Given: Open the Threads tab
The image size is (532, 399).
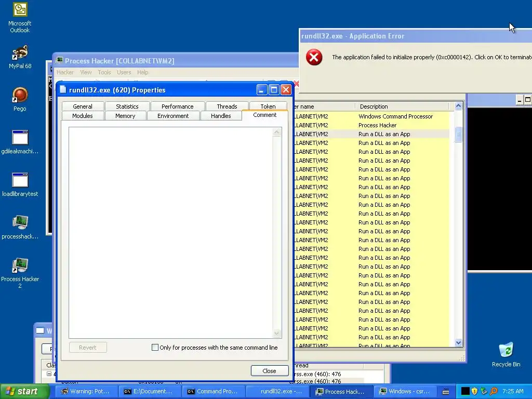Looking at the screenshot, I should point(227,106).
